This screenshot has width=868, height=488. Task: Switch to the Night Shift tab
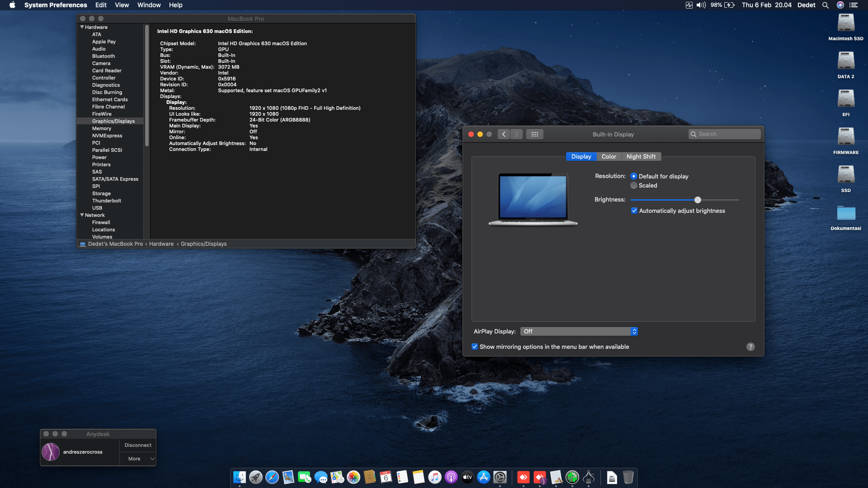641,156
